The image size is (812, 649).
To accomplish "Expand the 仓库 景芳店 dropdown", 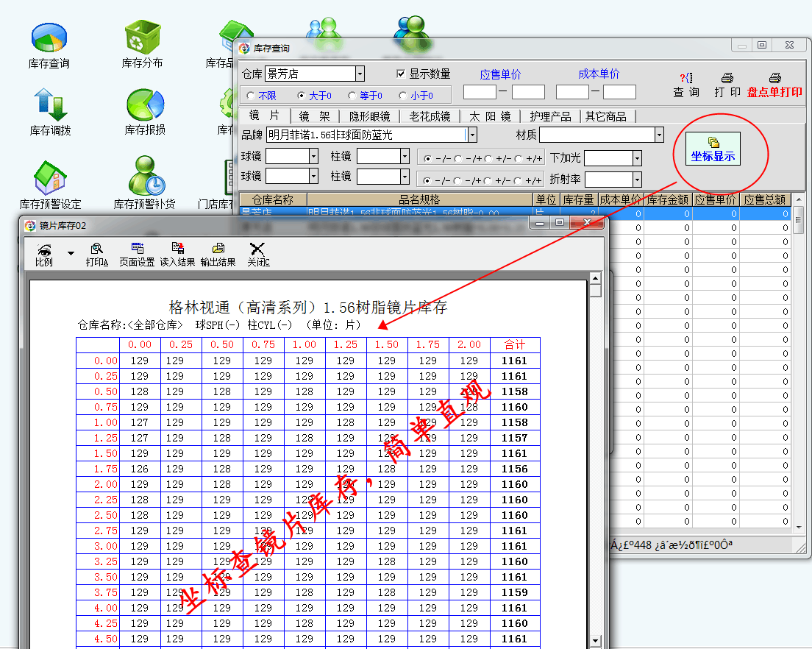I will (x=360, y=74).
